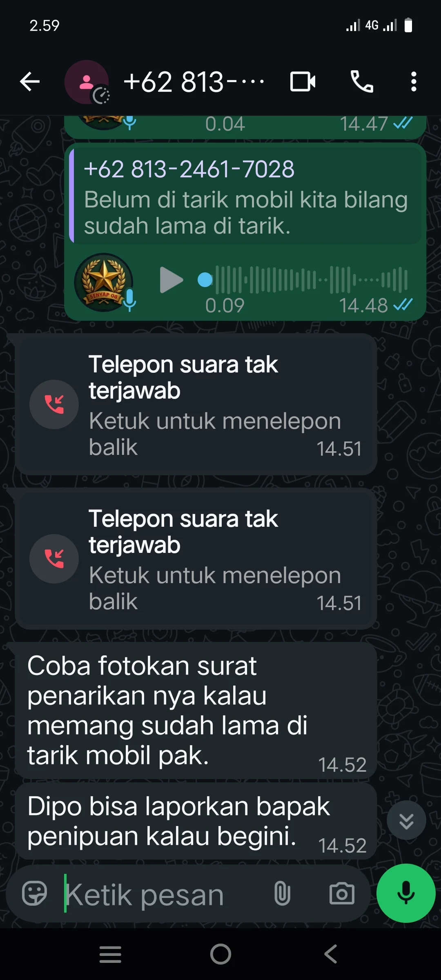Screen dimensions: 441x980
Task: Tap the back arrow to leave chat
Action: point(30,82)
